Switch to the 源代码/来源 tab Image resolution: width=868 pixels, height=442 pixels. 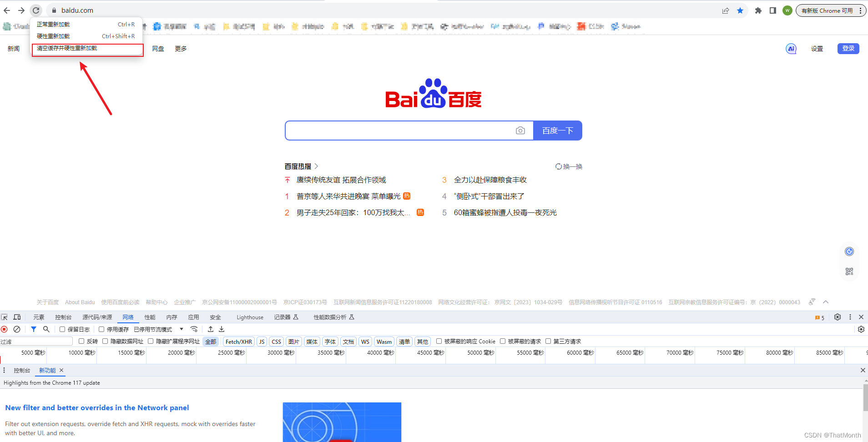(97, 317)
